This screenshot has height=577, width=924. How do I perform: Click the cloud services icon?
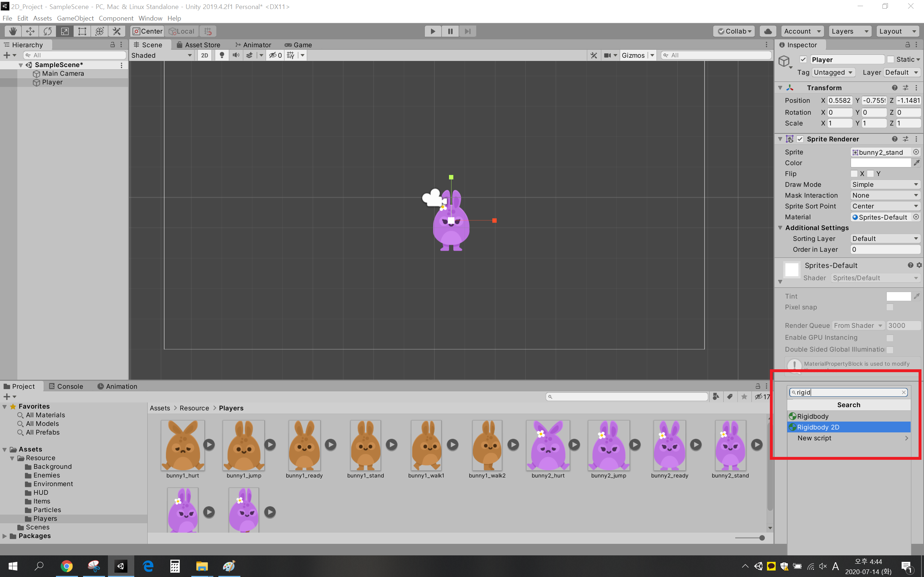768,31
